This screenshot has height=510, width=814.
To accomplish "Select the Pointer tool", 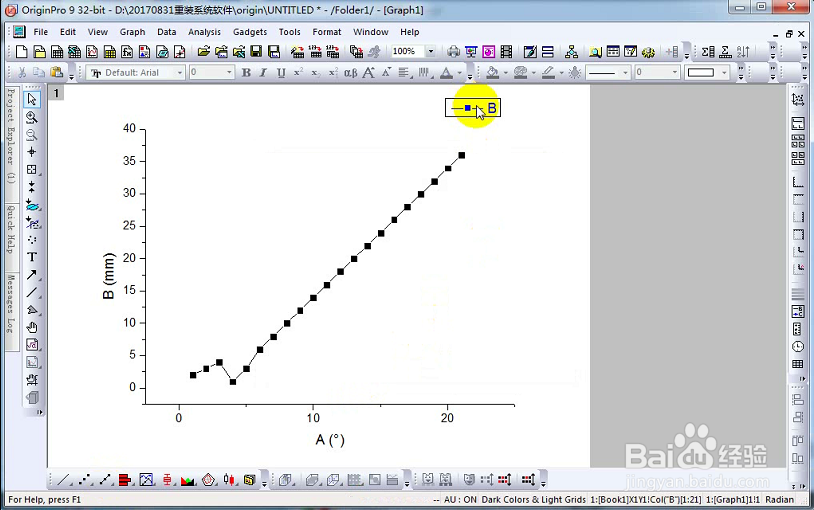I will tap(32, 99).
